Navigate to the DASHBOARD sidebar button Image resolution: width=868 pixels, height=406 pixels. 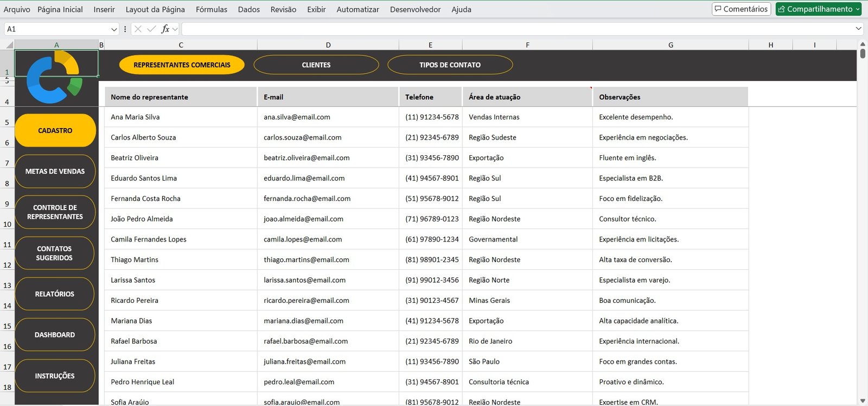point(55,335)
